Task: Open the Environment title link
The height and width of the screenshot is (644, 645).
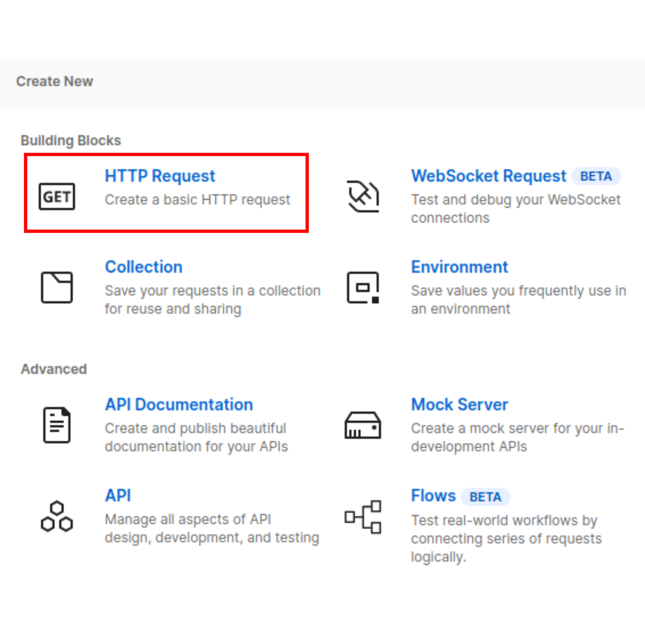Action: click(x=459, y=267)
